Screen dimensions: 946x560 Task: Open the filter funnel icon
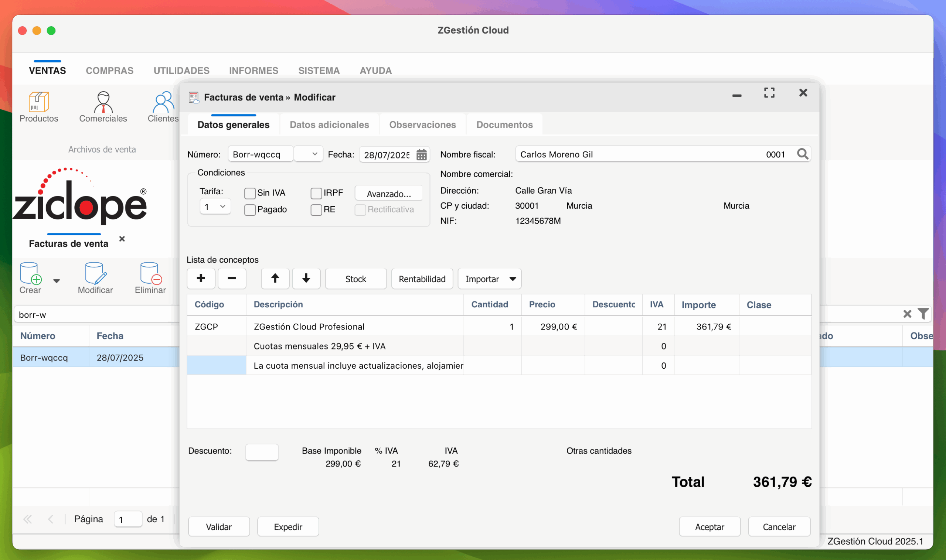pos(923,314)
